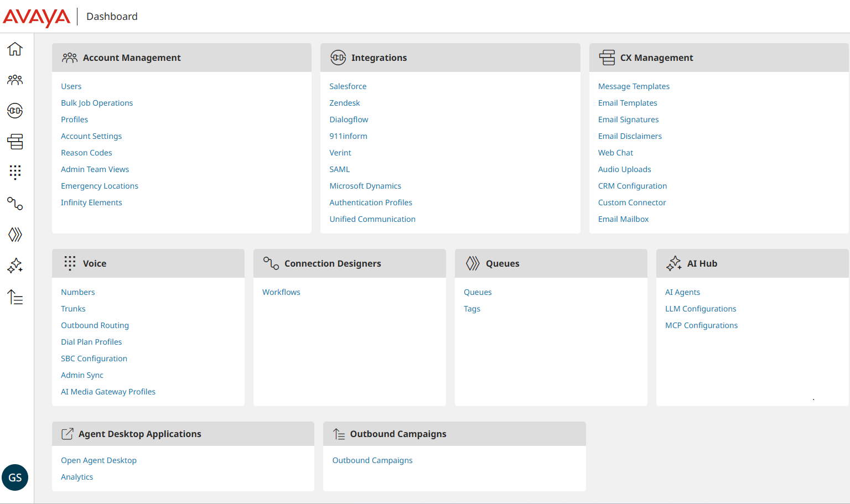
Task: Open Message Templates
Action: [634, 86]
